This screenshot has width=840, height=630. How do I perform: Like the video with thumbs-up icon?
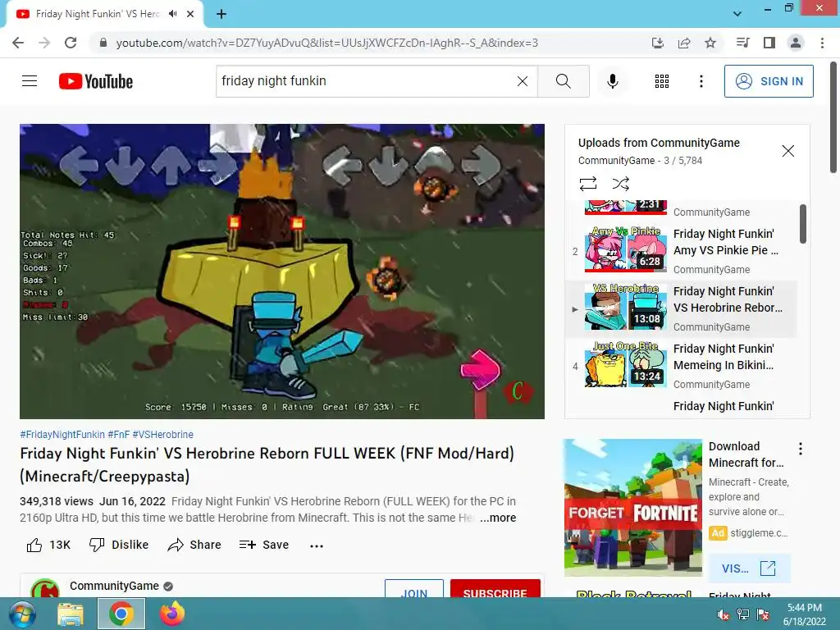(x=34, y=545)
